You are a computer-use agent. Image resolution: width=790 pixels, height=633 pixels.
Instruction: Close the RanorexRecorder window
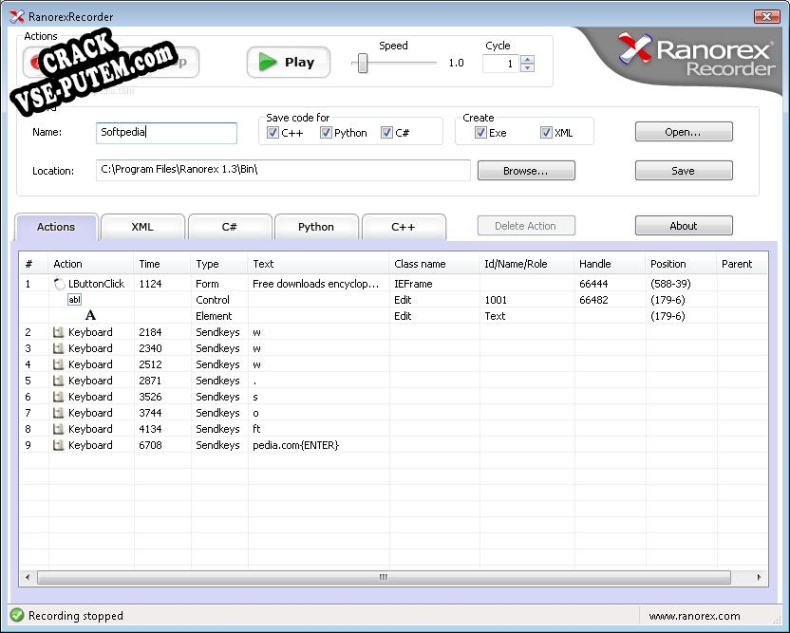click(x=767, y=17)
